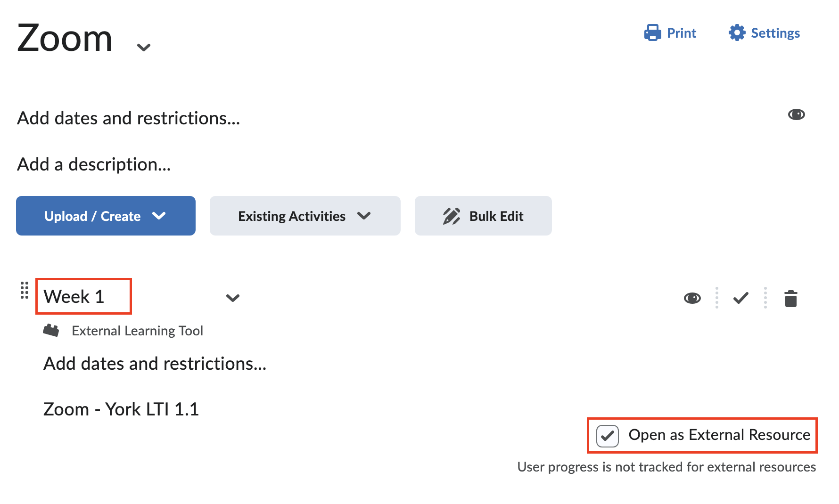Add dates and restrictions for Week 1
Screen dimensions: 839x504
coord(155,364)
